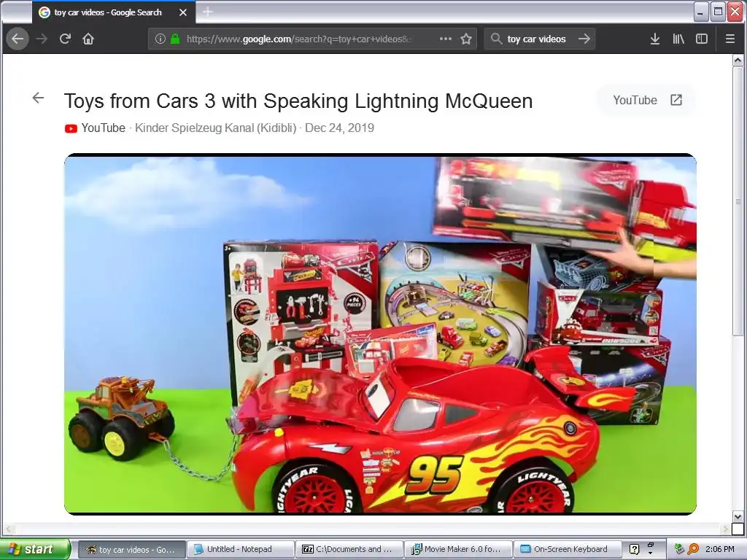747x560 pixels.
Task: Close the toy car videos tab
Action: pos(183,12)
